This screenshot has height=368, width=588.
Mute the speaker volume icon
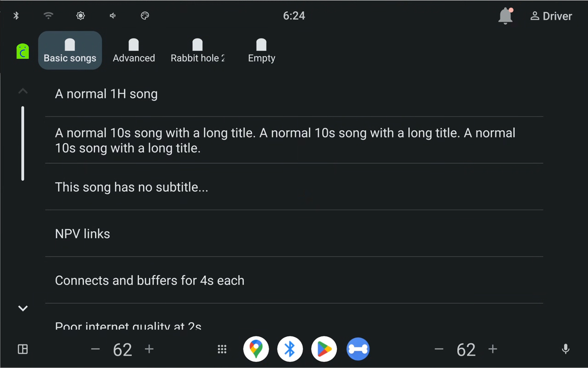tap(112, 16)
